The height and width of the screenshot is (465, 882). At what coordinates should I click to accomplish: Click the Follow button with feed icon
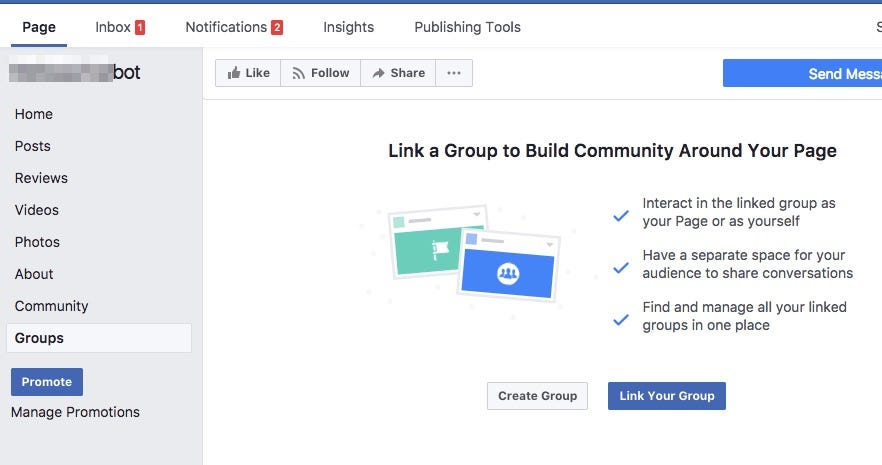tap(321, 73)
